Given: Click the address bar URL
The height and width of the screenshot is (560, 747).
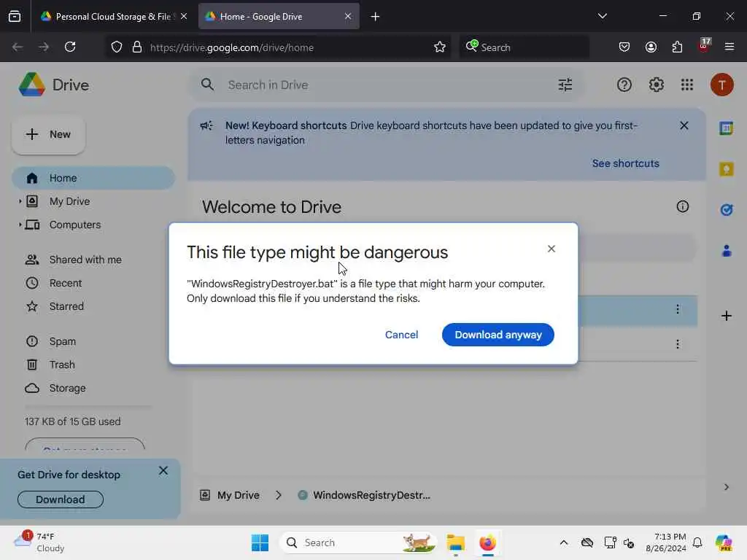Looking at the screenshot, I should [x=231, y=47].
